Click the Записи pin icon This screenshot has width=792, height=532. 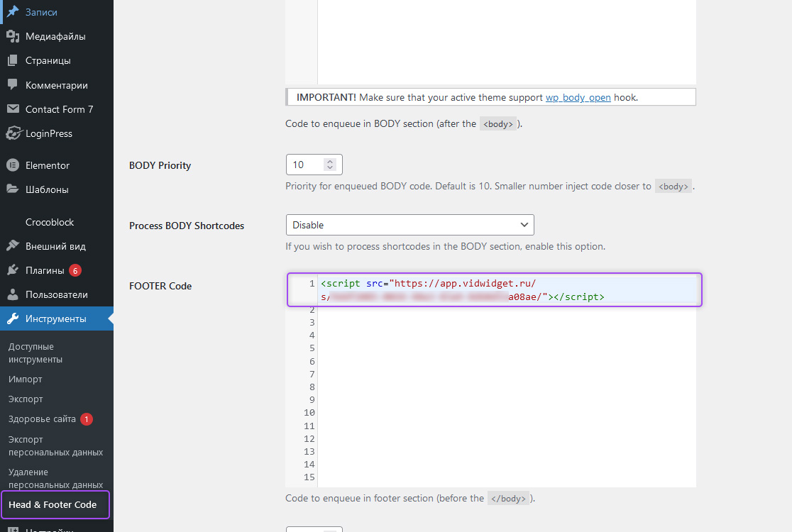[x=13, y=11]
